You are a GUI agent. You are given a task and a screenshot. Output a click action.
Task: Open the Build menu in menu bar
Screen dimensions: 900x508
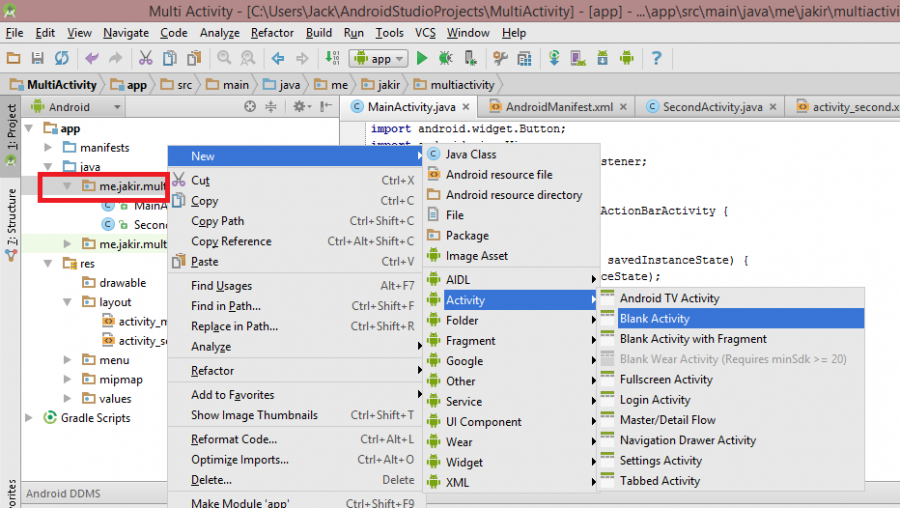tap(319, 33)
